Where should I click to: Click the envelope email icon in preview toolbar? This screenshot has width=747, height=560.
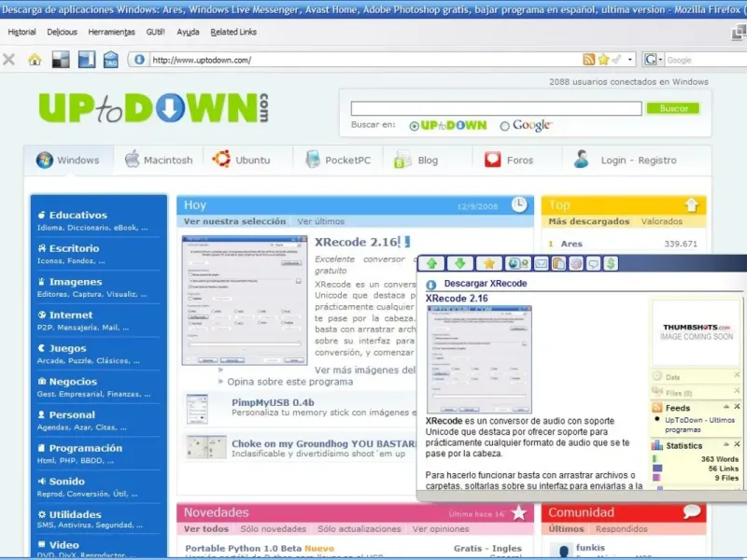tap(542, 263)
